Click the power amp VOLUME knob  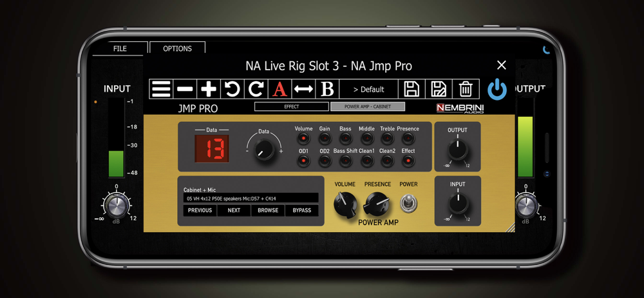click(x=345, y=204)
